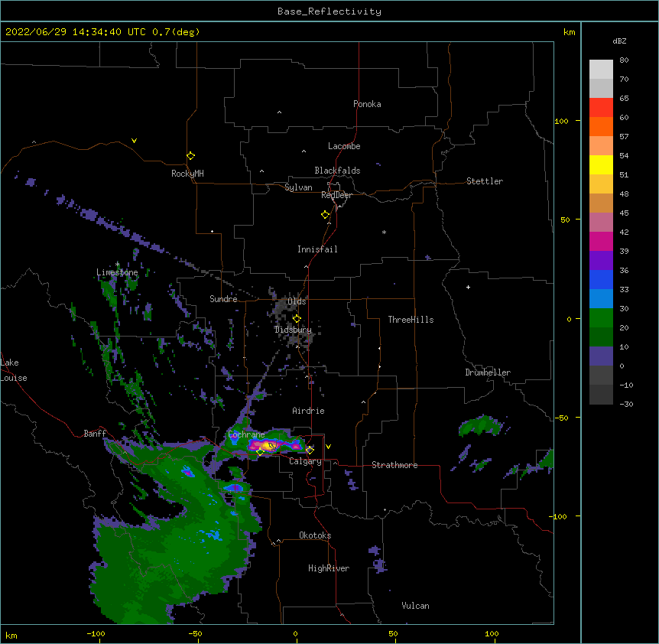Screen dimensions: 659x644
Task: Click the red 60-65 dBZ legend swatch
Action: point(601,108)
